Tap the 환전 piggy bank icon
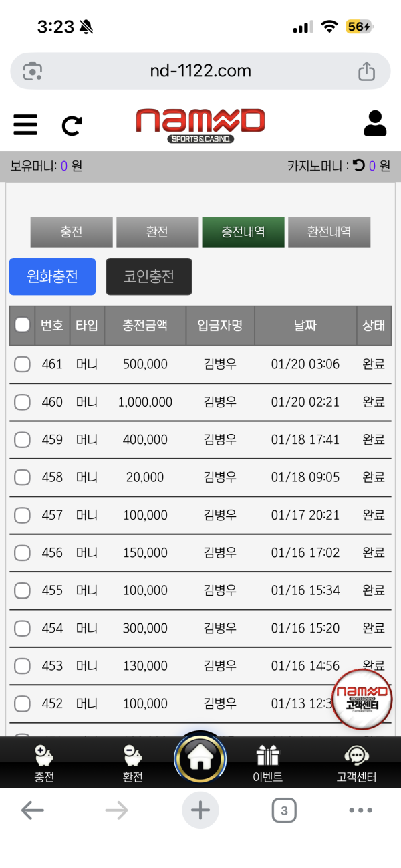The width and height of the screenshot is (401, 868). [x=132, y=756]
